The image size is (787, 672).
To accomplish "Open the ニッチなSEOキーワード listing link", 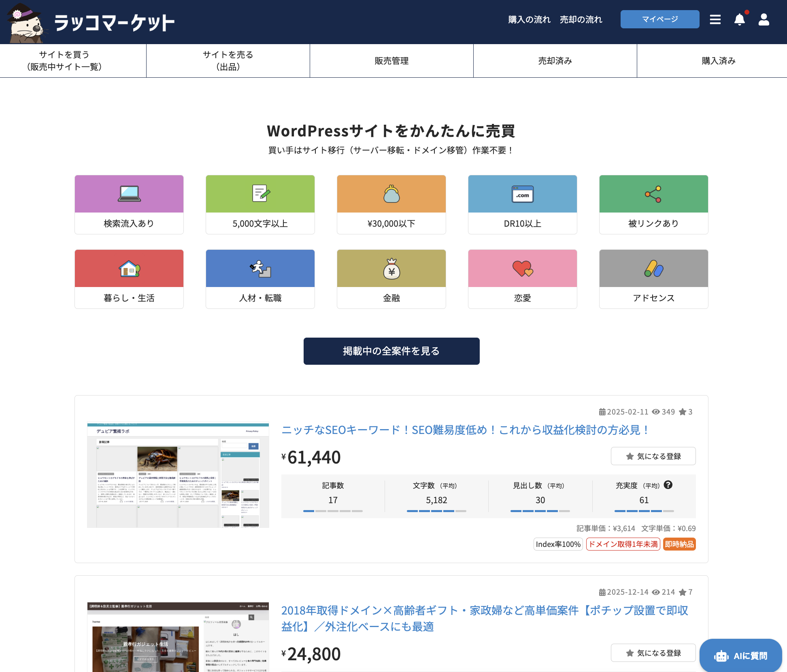I will point(464,430).
